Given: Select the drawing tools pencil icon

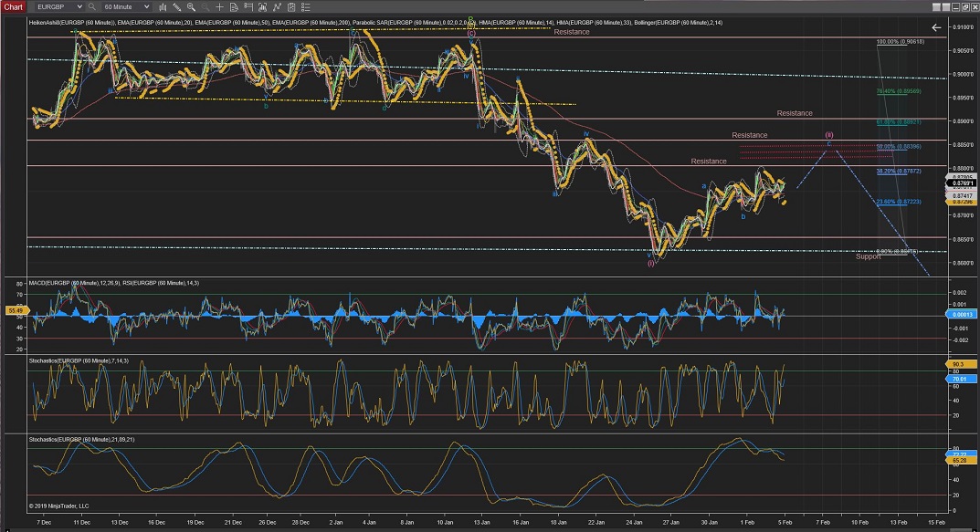Looking at the screenshot, I should pyautogui.click(x=177, y=7).
